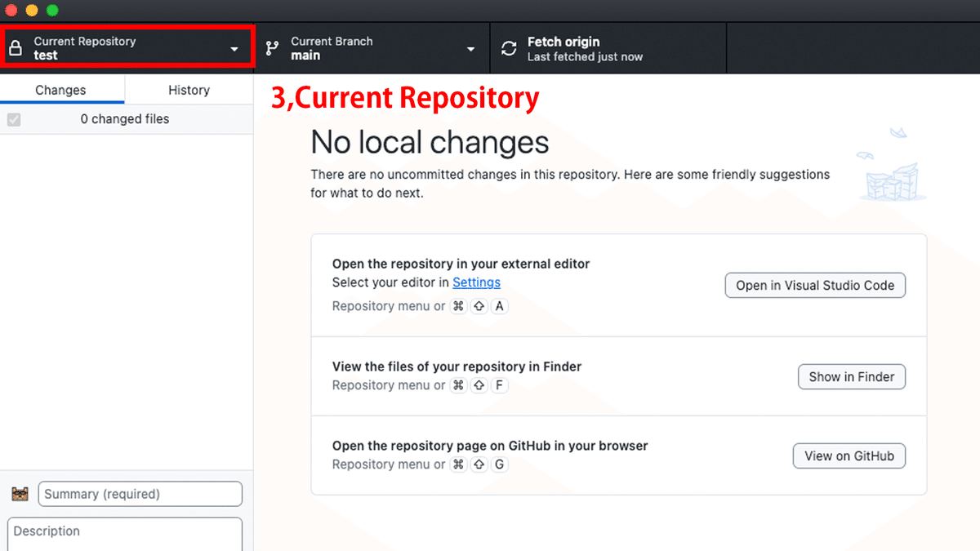Click the branch name 'main'
This screenshot has width=980, height=551.
(305, 56)
